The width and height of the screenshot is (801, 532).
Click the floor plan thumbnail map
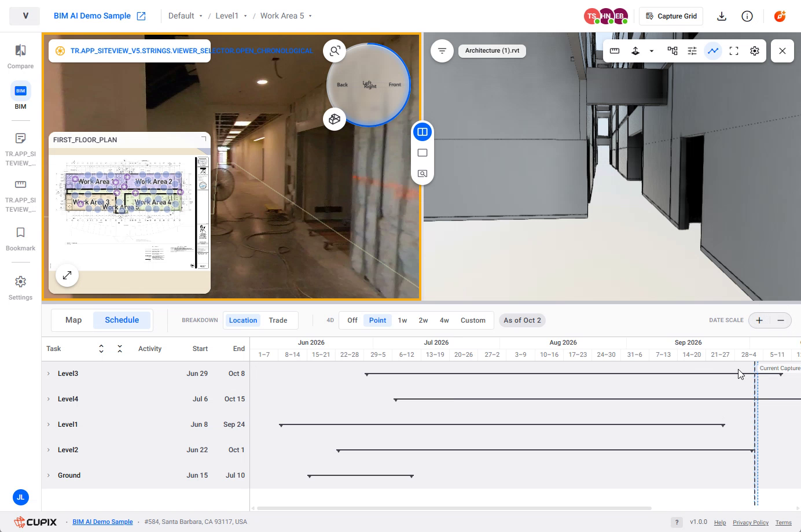(130, 213)
